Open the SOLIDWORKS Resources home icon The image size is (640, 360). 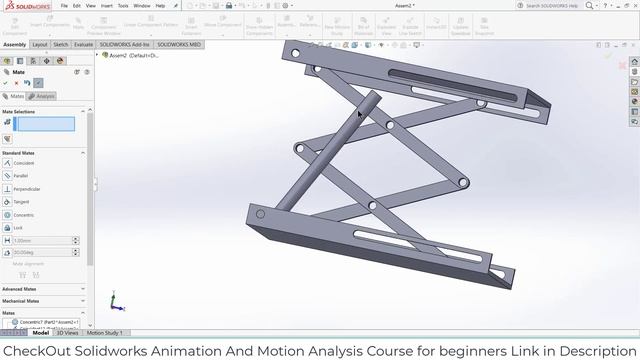pos(634,62)
